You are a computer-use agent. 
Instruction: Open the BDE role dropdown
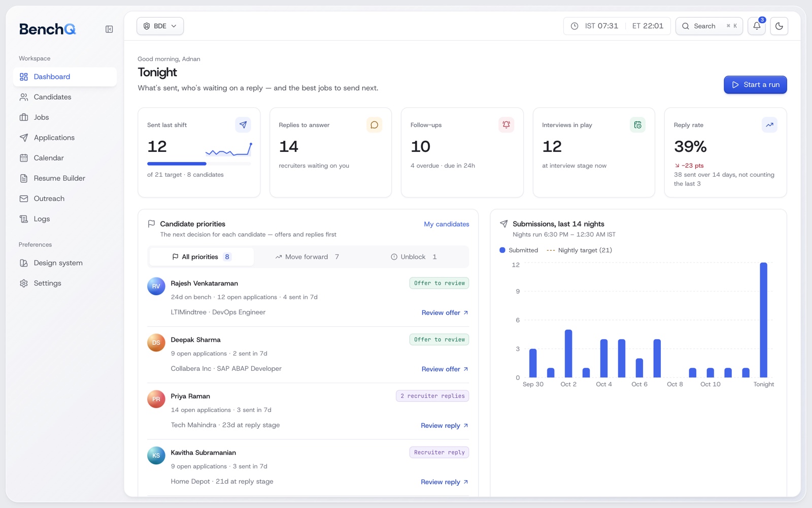(160, 26)
